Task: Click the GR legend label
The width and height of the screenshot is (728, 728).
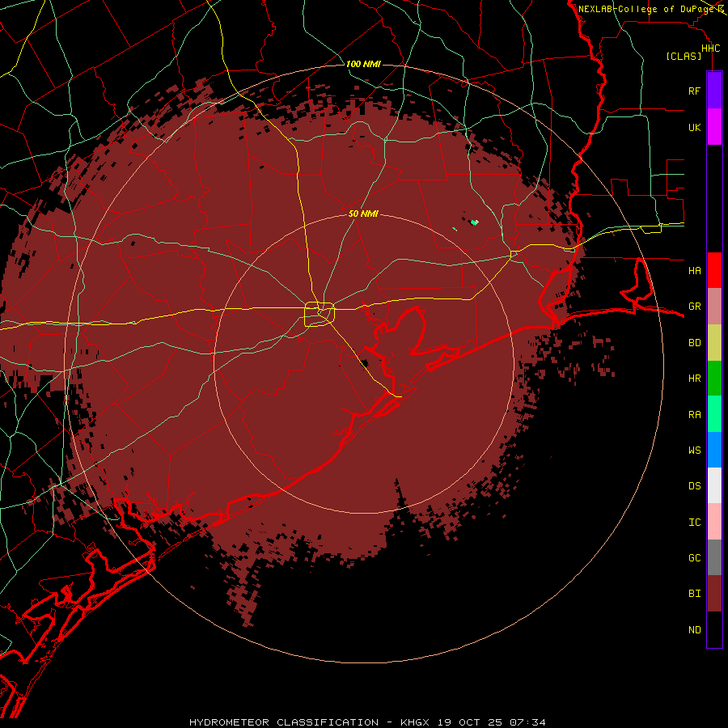Action: pyautogui.click(x=695, y=307)
